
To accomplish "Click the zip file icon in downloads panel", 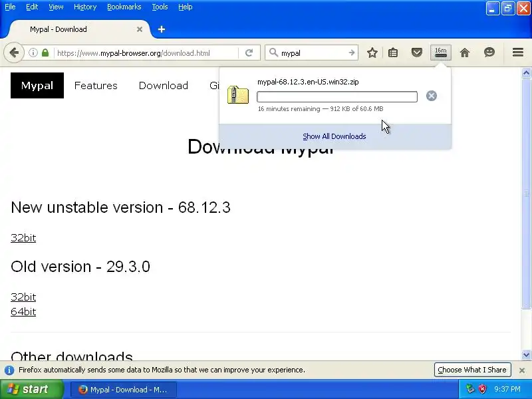I will click(x=238, y=94).
